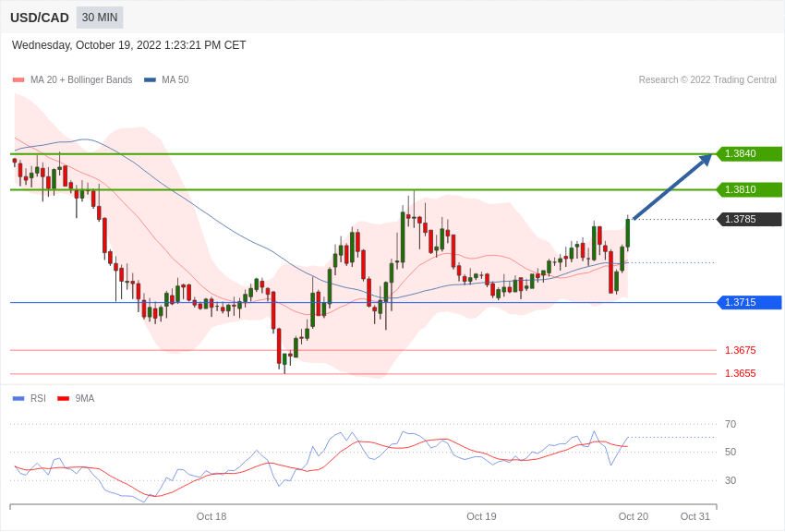Click the RSI 70 level label
785x532 pixels.
(x=731, y=424)
